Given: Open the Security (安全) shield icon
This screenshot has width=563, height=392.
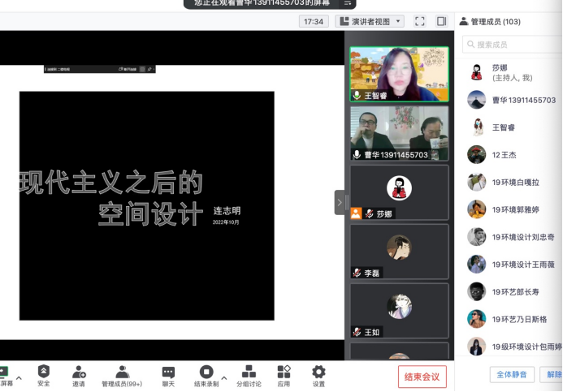Looking at the screenshot, I should click(x=43, y=372).
